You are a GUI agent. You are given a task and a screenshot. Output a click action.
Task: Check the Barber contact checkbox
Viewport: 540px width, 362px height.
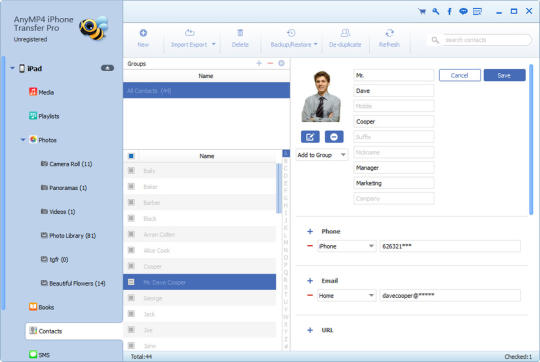tap(131, 202)
